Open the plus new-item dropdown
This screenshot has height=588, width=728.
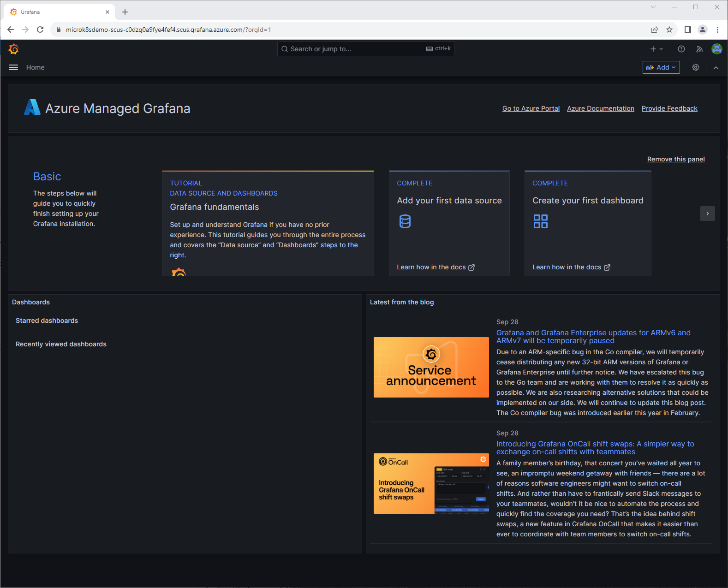point(656,49)
